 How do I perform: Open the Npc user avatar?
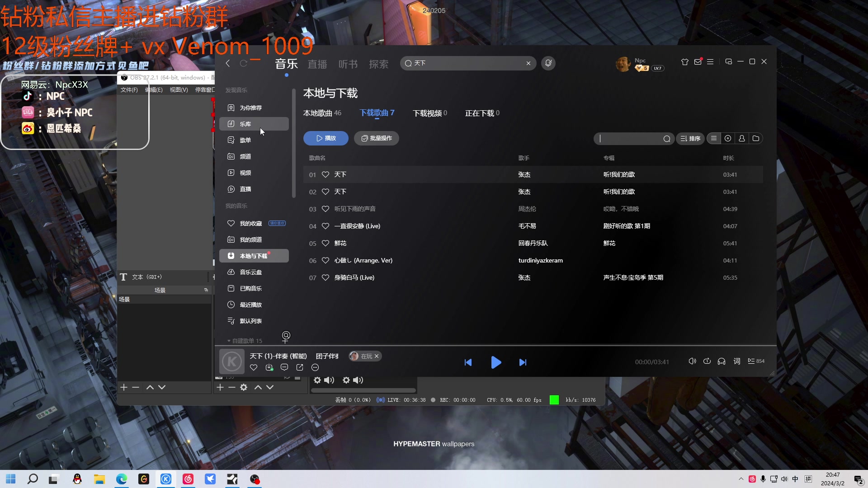(x=623, y=64)
